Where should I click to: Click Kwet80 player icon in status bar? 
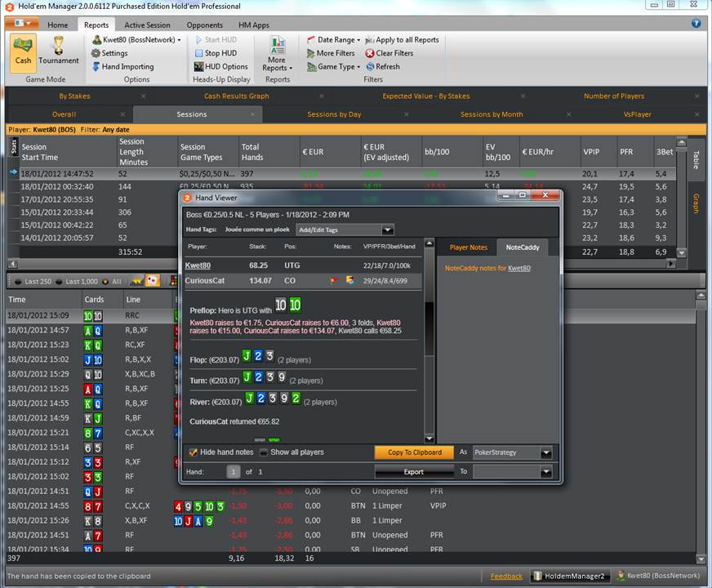[x=621, y=576]
